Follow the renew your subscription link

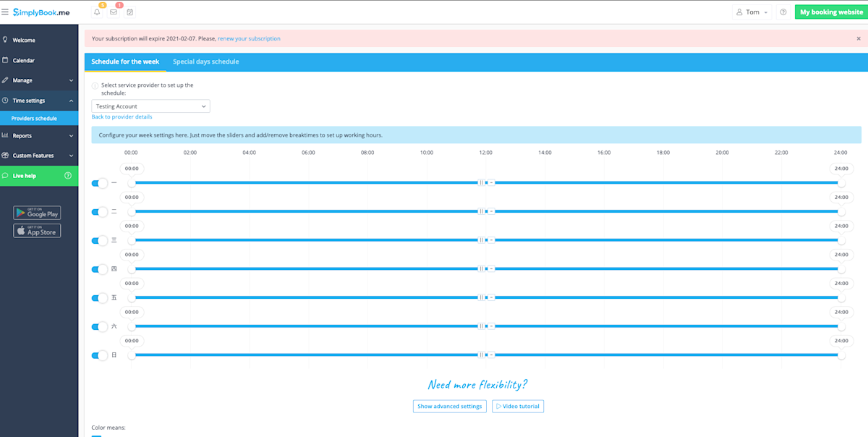[x=249, y=38]
